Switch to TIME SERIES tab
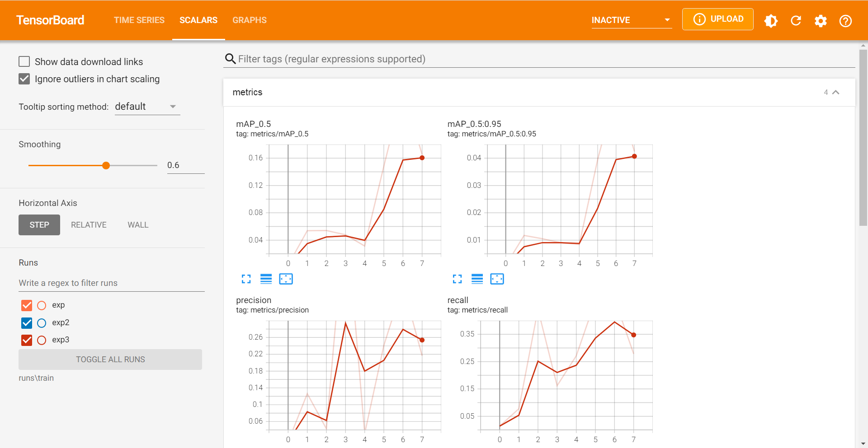 pos(139,20)
